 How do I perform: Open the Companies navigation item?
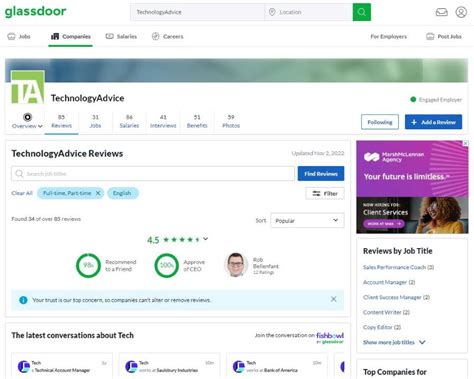[x=70, y=36]
